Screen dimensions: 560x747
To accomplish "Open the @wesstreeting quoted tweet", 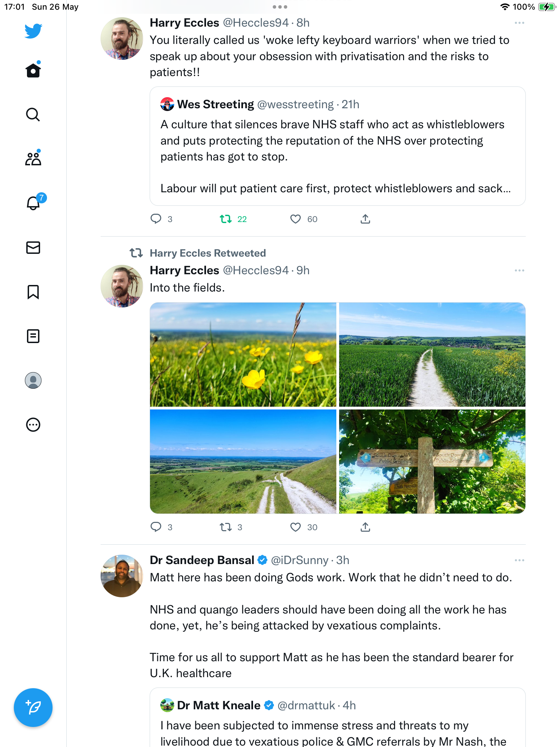I will pos(338,146).
